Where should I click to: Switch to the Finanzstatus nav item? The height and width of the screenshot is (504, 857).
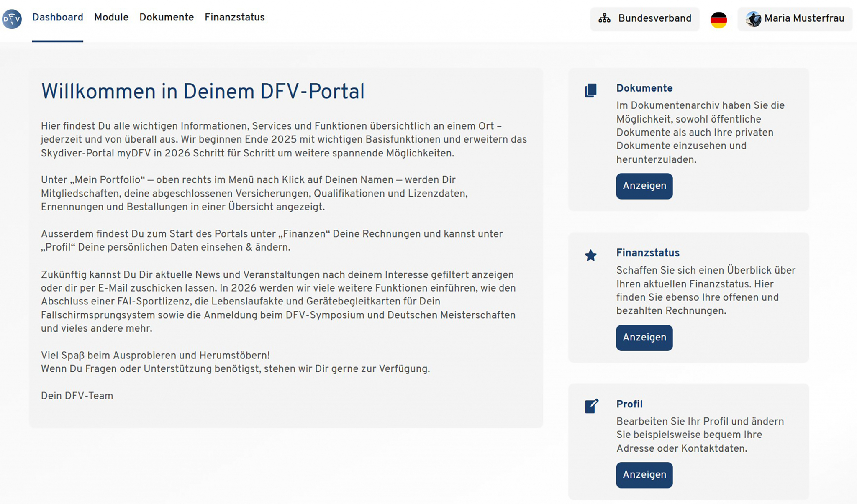pyautogui.click(x=234, y=18)
